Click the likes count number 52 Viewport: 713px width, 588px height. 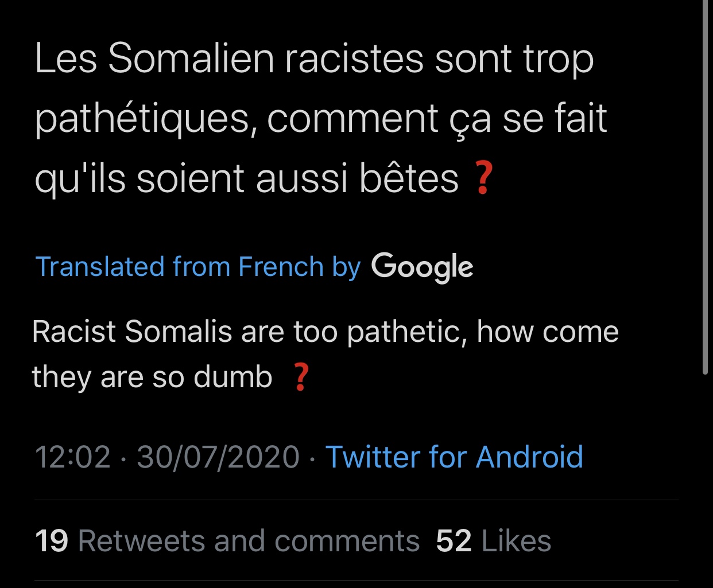pos(454,541)
